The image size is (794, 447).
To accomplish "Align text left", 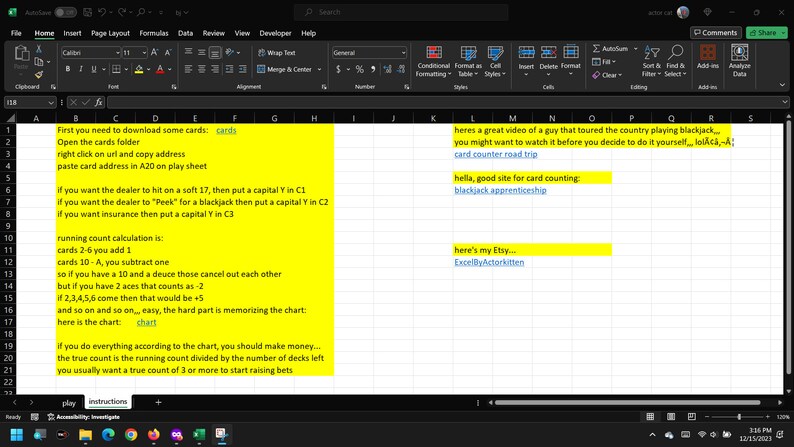I will pos(188,69).
